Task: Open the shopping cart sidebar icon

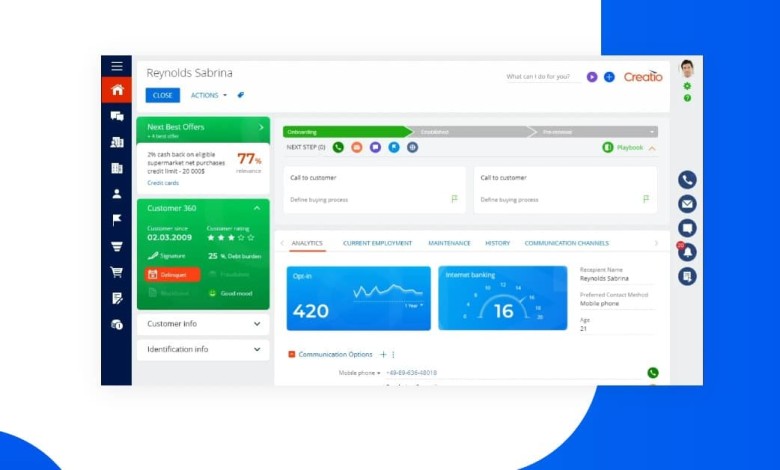Action: coord(117,272)
